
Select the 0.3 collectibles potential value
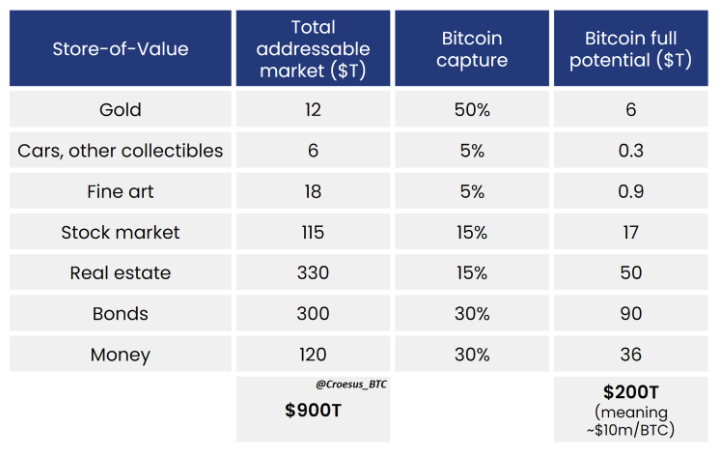pyautogui.click(x=631, y=150)
